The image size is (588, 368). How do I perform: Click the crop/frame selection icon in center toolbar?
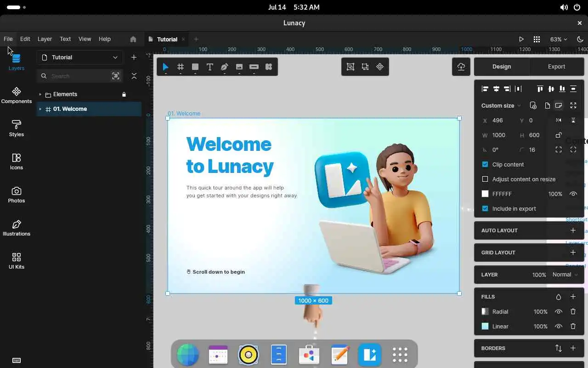pos(365,67)
